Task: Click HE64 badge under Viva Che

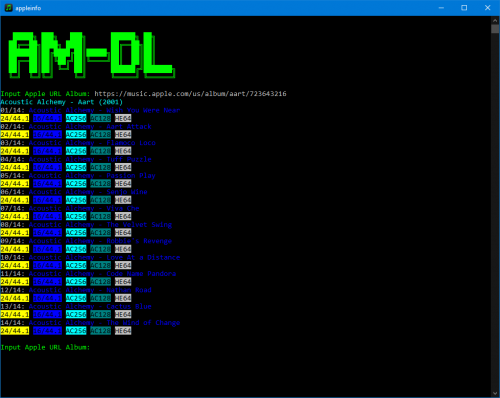Action: [x=123, y=216]
